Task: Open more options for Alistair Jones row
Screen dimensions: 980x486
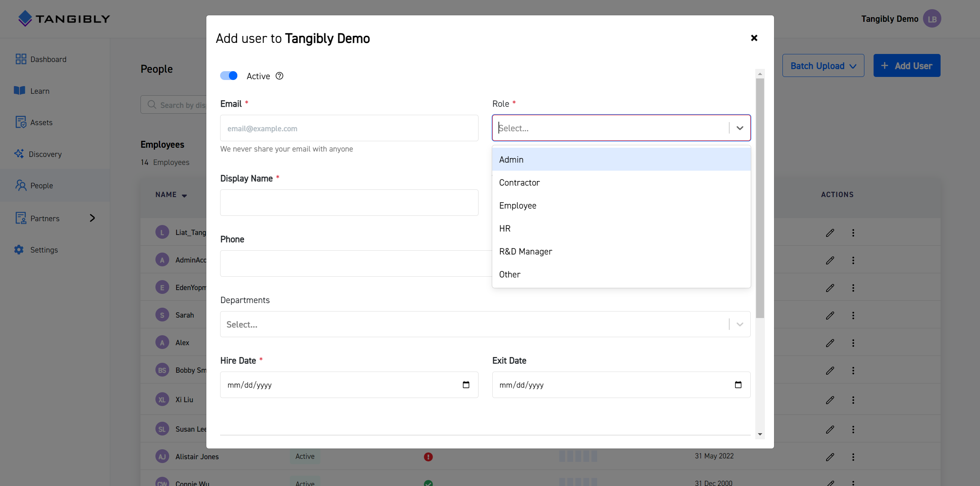Action: coord(853,457)
